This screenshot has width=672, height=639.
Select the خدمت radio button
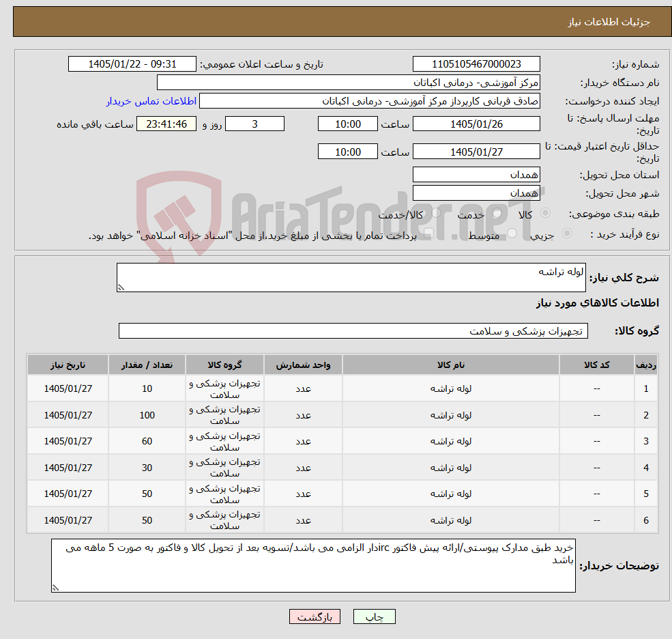pyautogui.click(x=497, y=213)
